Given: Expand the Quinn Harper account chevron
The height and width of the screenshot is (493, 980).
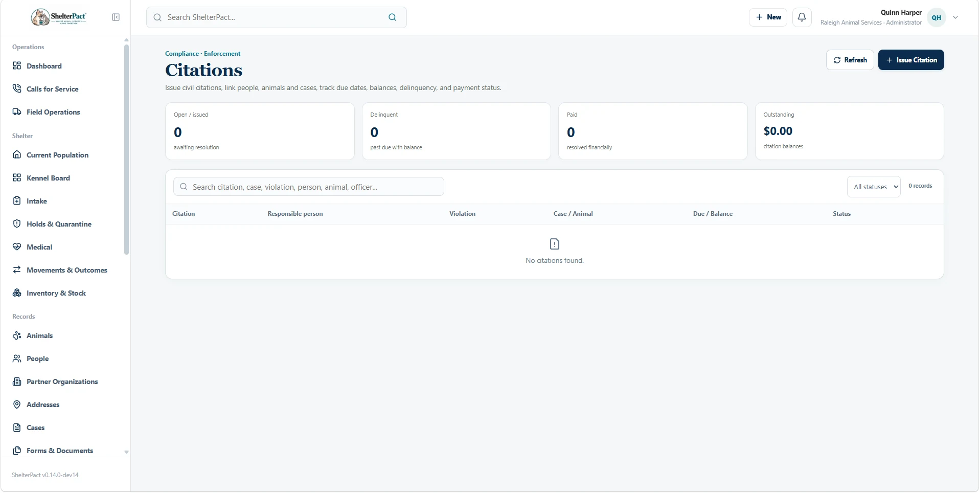Looking at the screenshot, I should [955, 17].
